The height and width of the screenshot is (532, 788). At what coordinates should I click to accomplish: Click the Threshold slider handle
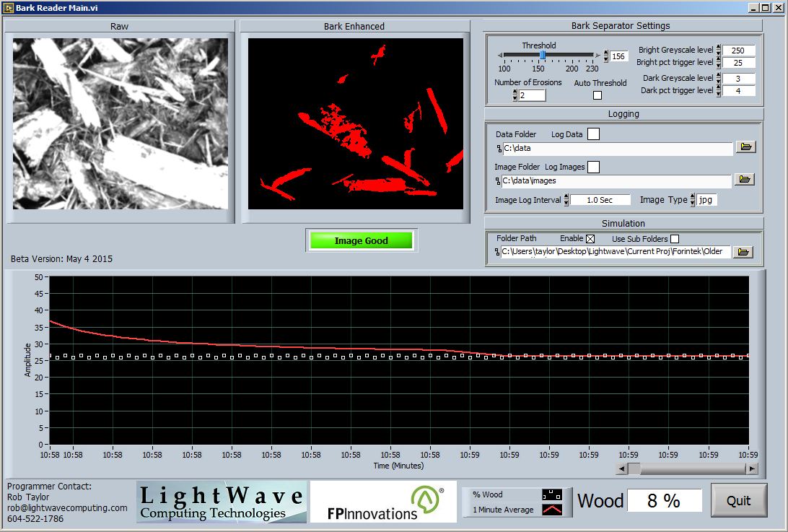point(543,55)
